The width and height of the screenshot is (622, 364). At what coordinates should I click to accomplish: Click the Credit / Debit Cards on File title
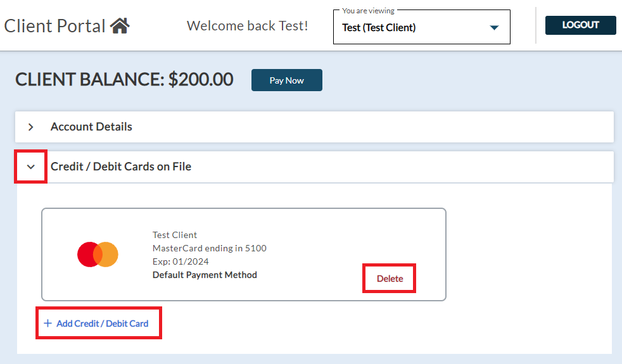[x=120, y=166]
